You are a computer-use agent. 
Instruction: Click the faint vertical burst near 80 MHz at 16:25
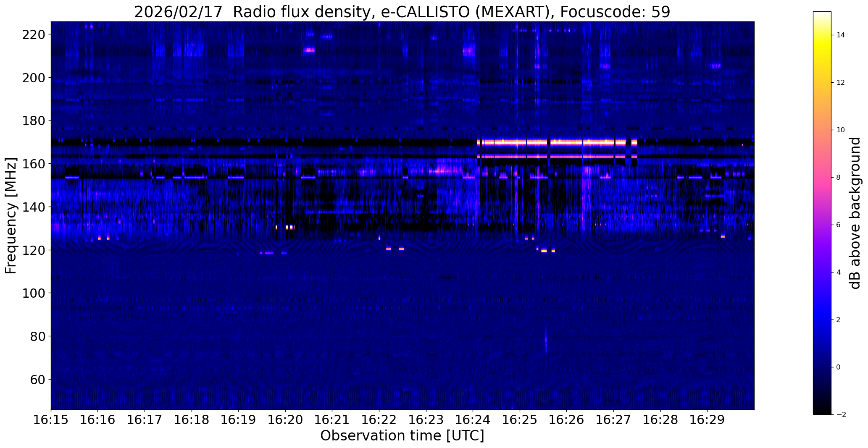pyautogui.click(x=546, y=340)
